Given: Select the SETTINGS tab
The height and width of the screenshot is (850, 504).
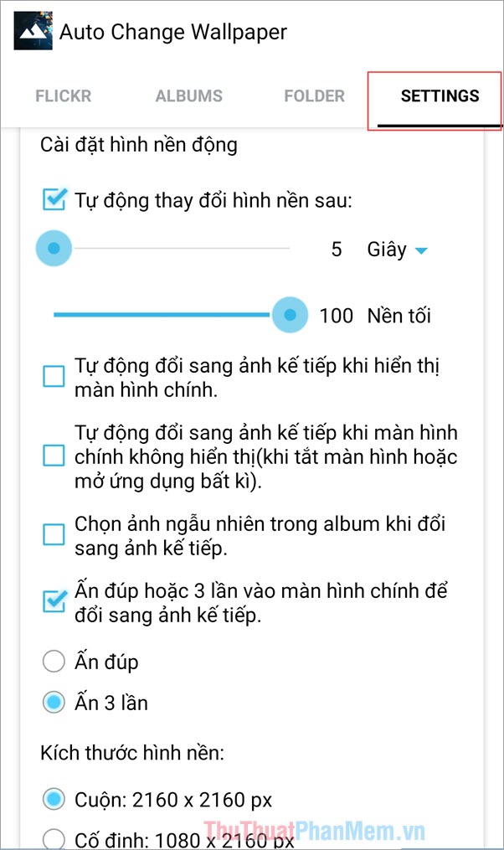Looking at the screenshot, I should point(440,96).
